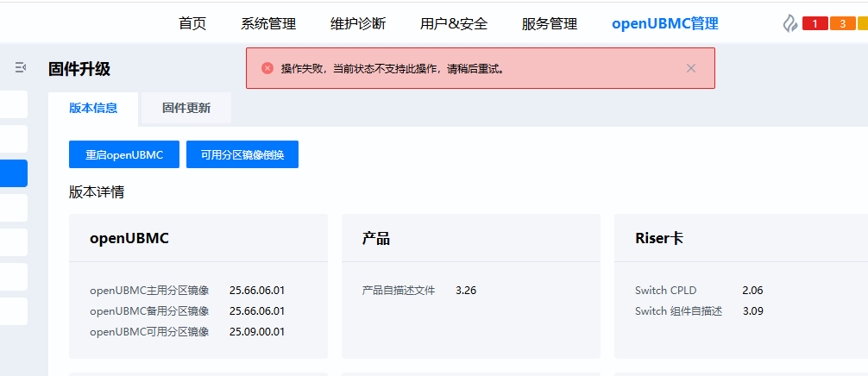Open the 维护诊断 menu
The height and width of the screenshot is (376, 868).
(x=358, y=24)
